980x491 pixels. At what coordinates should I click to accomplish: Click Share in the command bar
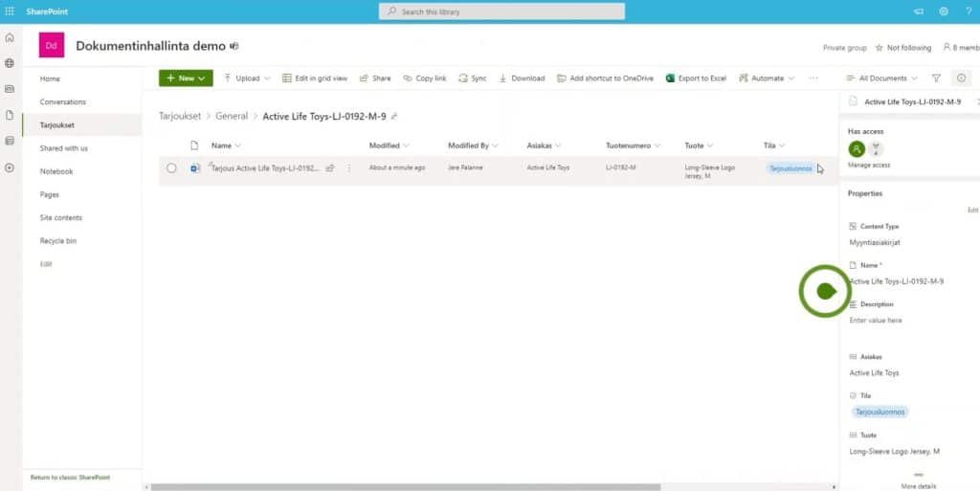click(375, 78)
